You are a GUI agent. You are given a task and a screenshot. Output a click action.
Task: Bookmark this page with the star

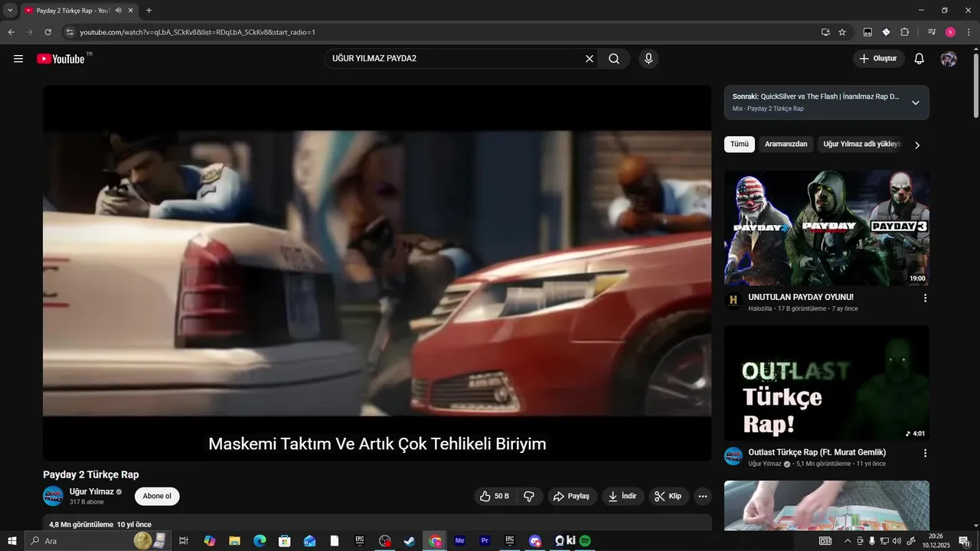(x=842, y=32)
